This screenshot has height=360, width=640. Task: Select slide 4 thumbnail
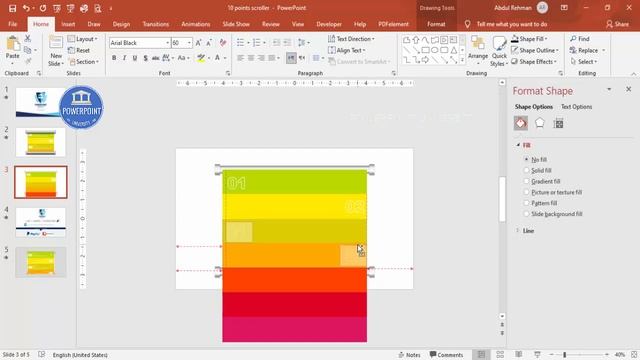point(40,222)
